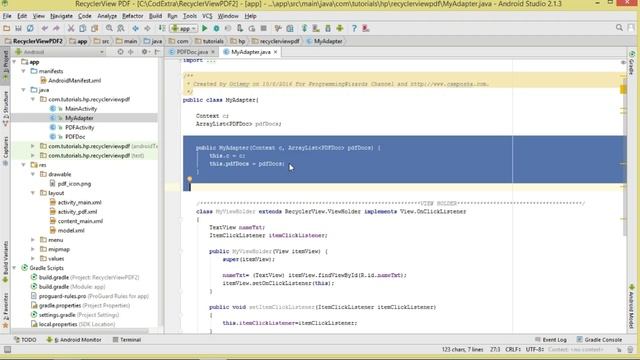Click the Help question mark icon
The height and width of the screenshot is (360, 640).
354,28
